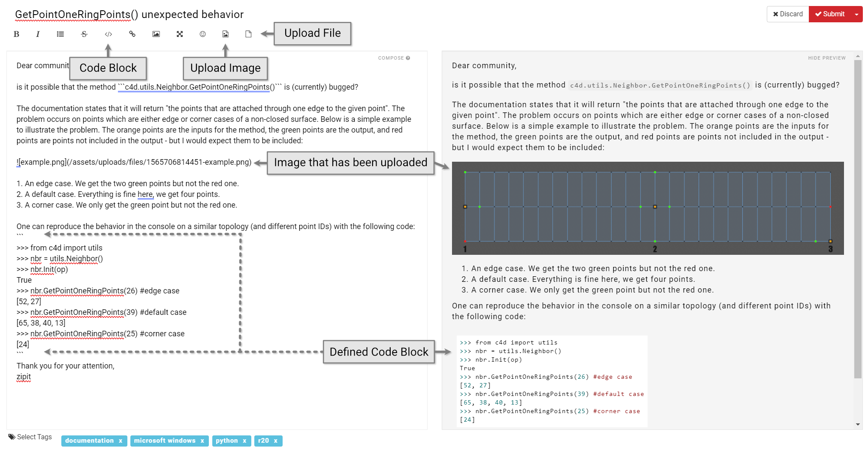Upload an image file
868x450 pixels.
(226, 34)
